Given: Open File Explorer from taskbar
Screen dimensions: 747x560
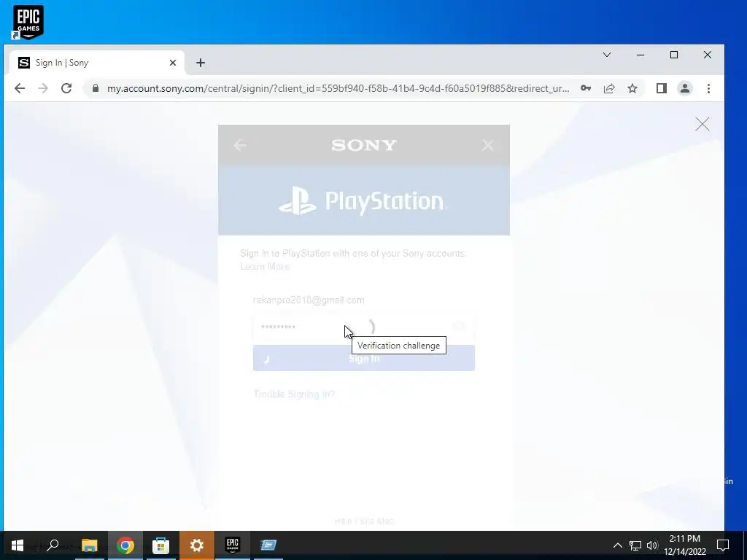Looking at the screenshot, I should [x=89, y=545].
